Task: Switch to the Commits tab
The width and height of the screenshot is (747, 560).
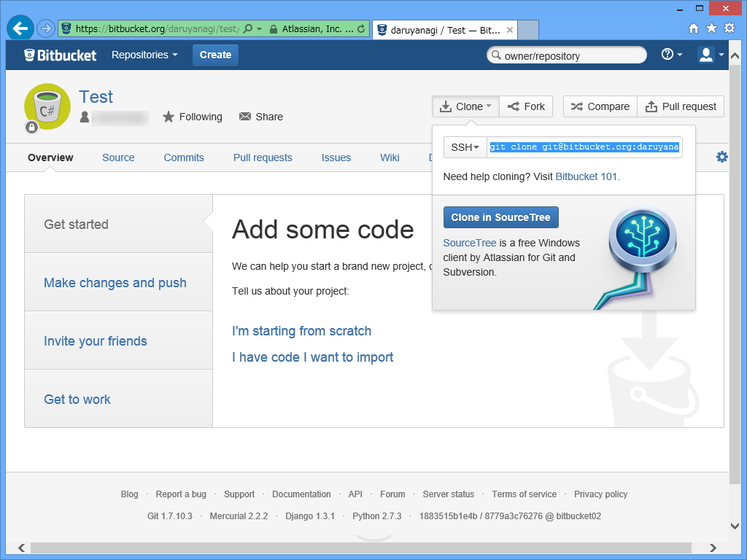Action: tap(183, 157)
